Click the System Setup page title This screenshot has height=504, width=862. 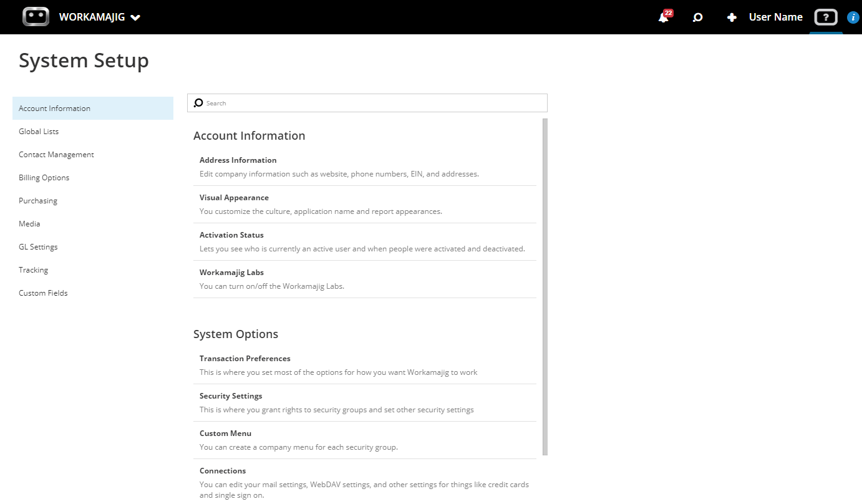tap(84, 61)
